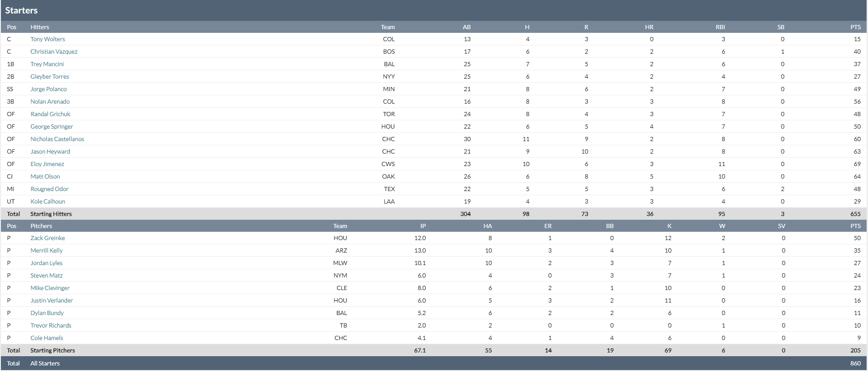Open Jordan Lyles pitcher link
Image resolution: width=868 pixels, height=371 pixels.
46,263
